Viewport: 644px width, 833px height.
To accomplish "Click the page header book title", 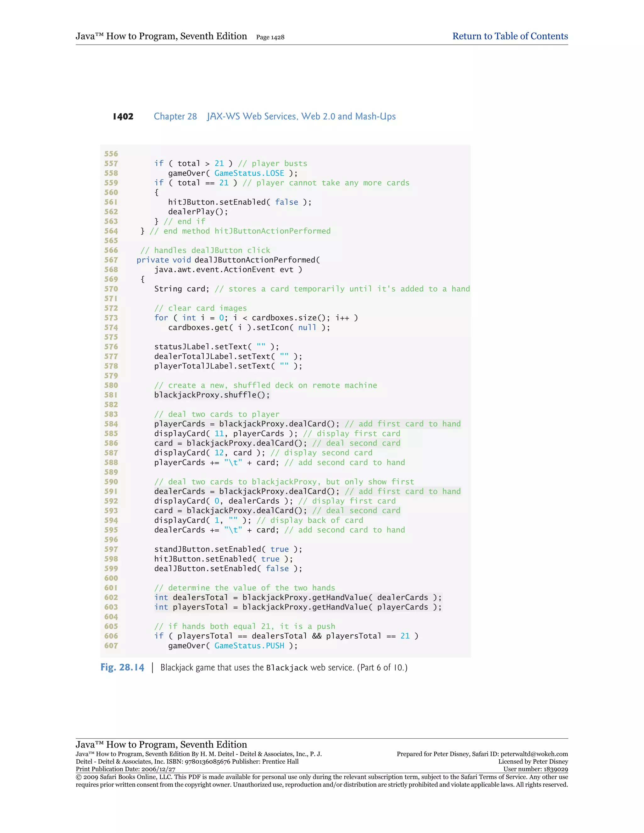I will (161, 36).
